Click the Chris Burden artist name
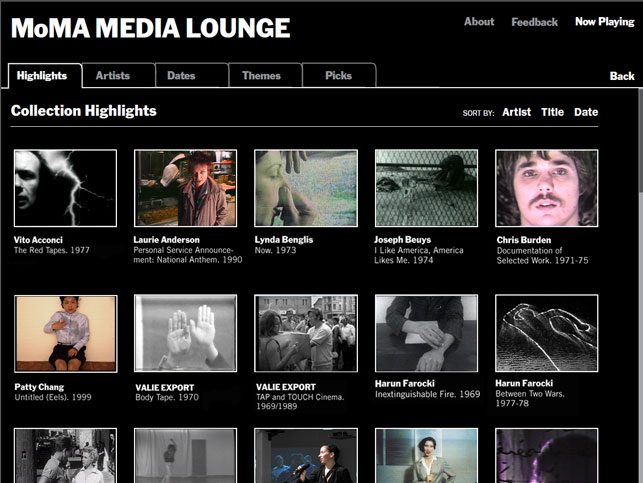Image resolution: width=643 pixels, height=483 pixels. (x=524, y=240)
